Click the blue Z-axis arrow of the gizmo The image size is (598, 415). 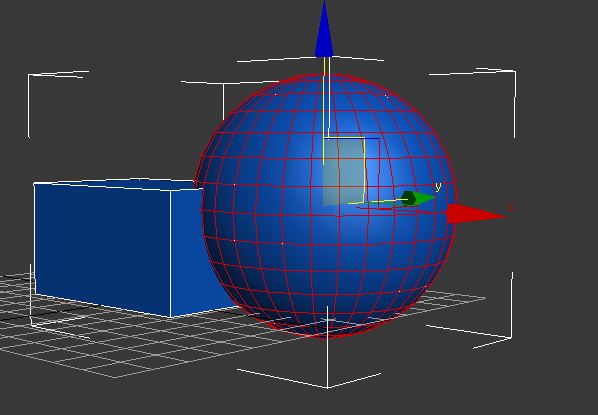coord(324,31)
